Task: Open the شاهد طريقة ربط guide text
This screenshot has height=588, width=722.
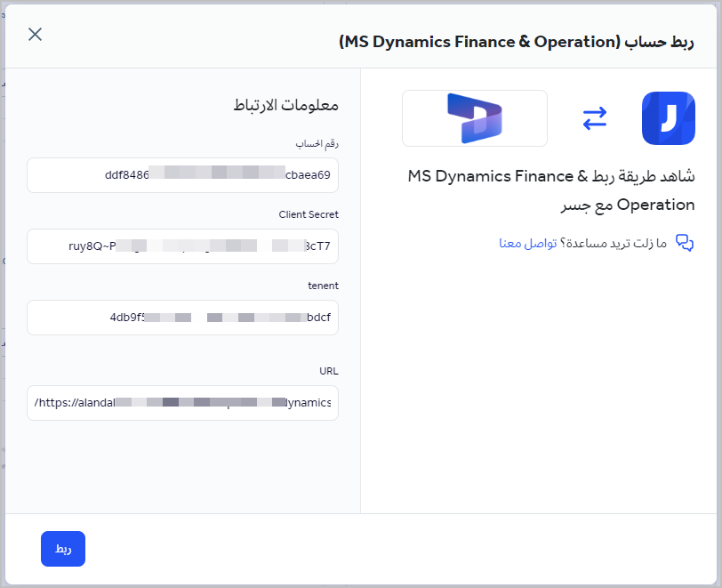Action: click(551, 176)
